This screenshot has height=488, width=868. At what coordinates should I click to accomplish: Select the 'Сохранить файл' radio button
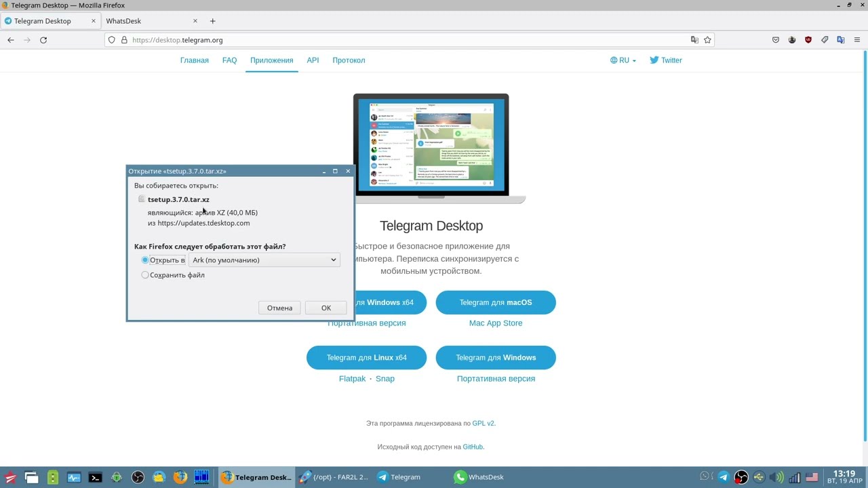145,275
